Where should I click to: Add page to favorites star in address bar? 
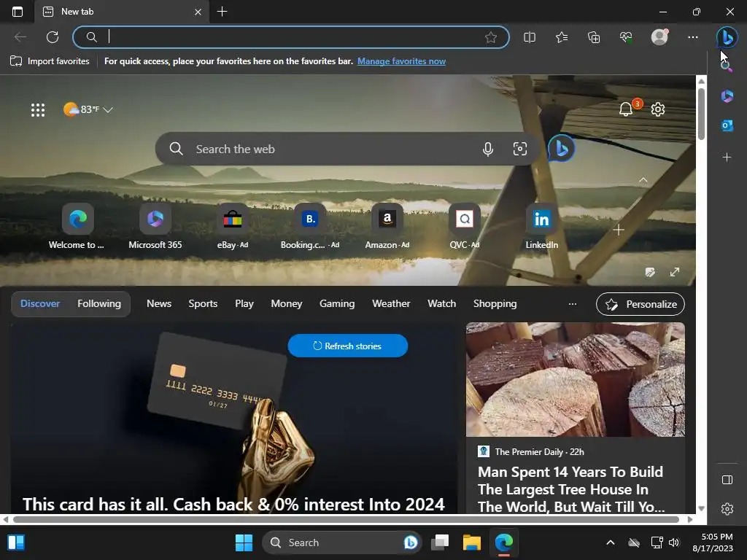point(491,37)
